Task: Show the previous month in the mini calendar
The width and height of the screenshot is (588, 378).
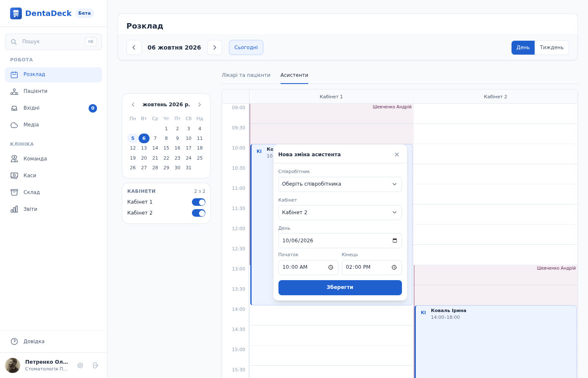Action: [133, 105]
